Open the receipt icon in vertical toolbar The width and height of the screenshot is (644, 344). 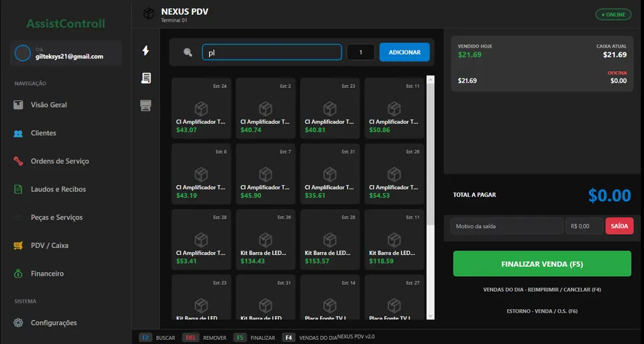(146, 78)
